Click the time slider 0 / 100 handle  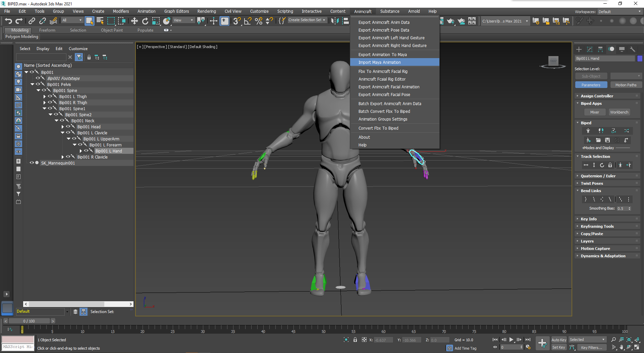29,321
